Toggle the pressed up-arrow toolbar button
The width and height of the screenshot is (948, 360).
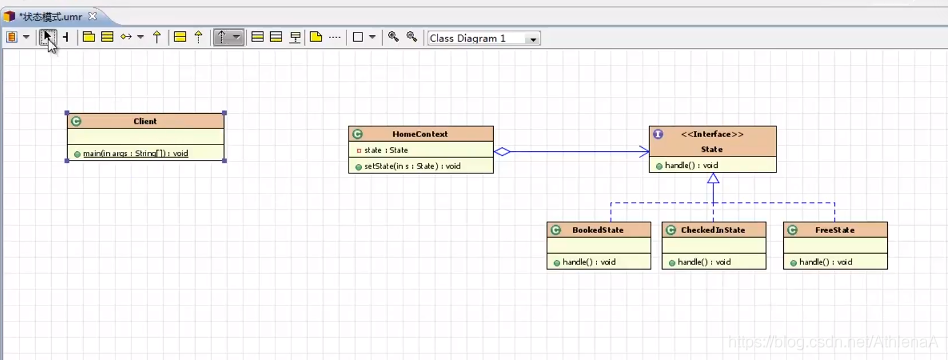[x=221, y=38]
